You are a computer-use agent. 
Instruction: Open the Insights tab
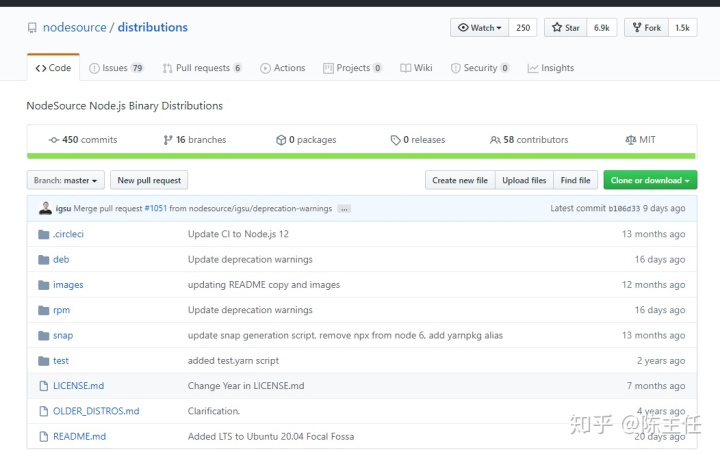551,68
